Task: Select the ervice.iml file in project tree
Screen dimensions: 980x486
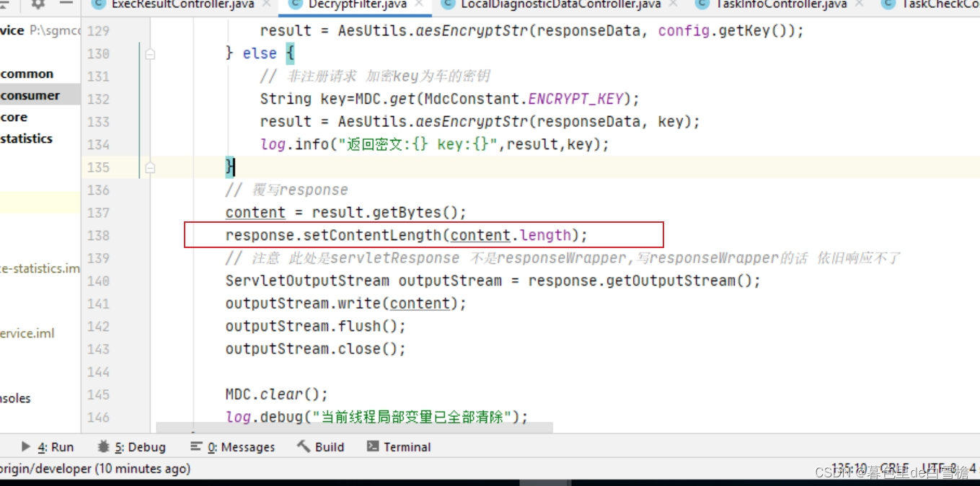Action: click(x=27, y=333)
